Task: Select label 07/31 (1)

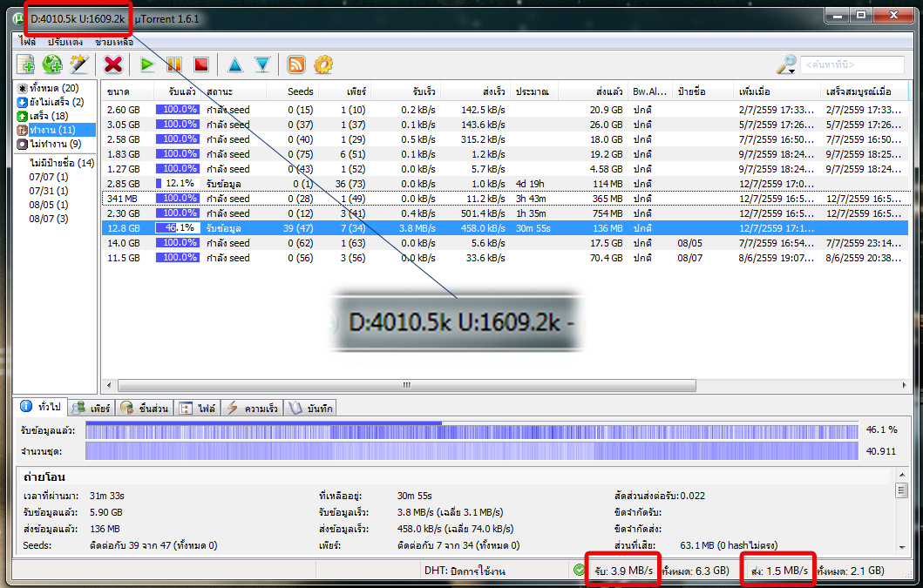Action: tap(49, 191)
